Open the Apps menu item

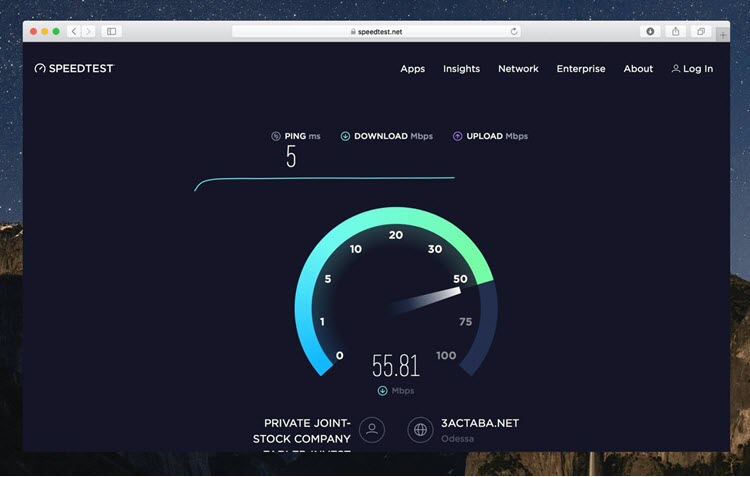[412, 69]
